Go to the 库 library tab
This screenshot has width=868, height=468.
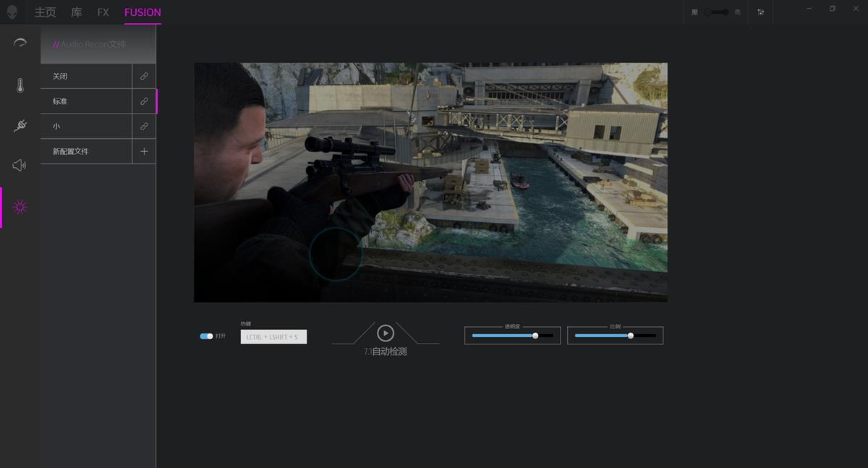click(77, 12)
